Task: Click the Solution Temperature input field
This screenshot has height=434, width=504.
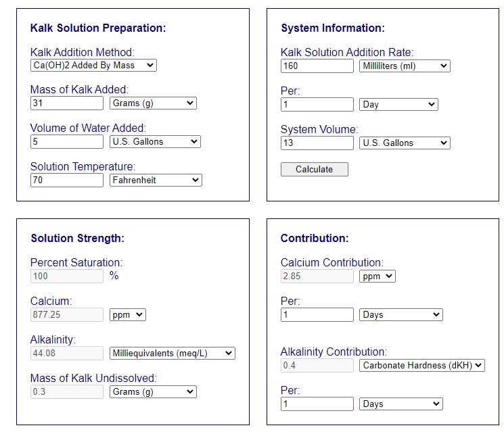Action: pyautogui.click(x=67, y=180)
